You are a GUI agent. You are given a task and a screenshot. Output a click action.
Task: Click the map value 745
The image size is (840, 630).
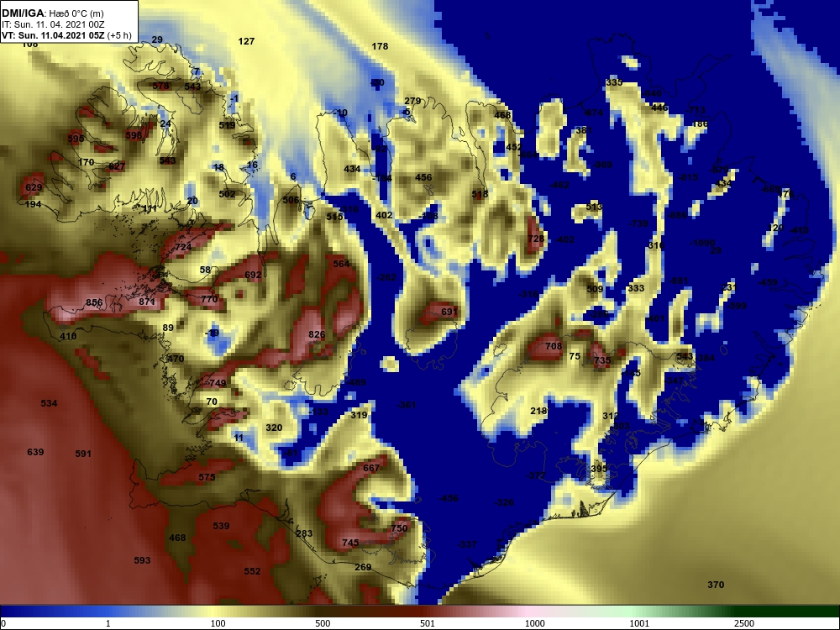350,543
